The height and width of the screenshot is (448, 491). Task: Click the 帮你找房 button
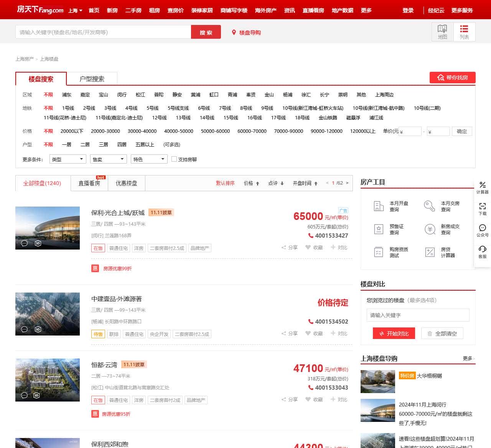(x=452, y=77)
